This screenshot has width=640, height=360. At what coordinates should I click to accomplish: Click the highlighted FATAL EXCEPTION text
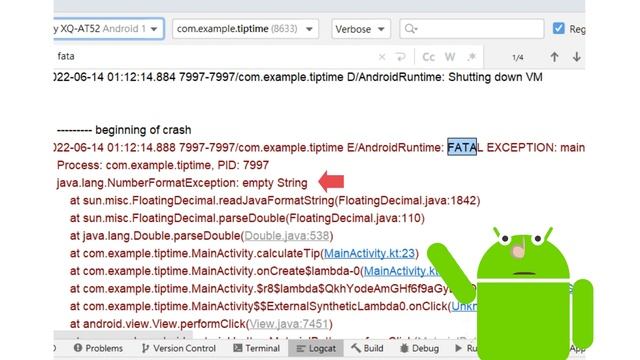pyautogui.click(x=462, y=147)
